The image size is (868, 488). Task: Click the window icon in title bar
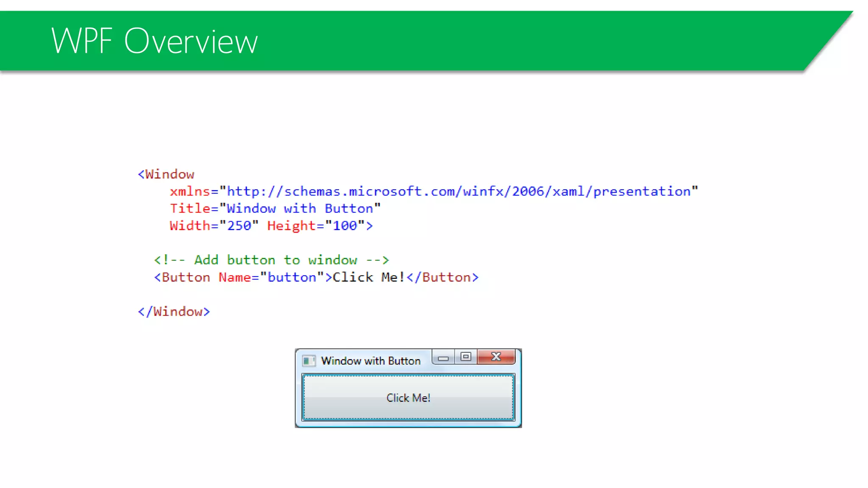pos(309,361)
